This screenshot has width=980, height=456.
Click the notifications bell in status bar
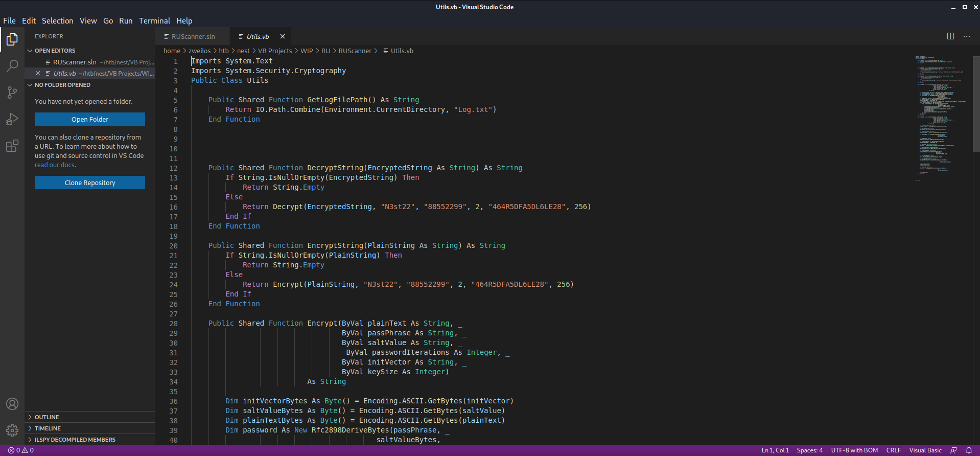tap(969, 450)
